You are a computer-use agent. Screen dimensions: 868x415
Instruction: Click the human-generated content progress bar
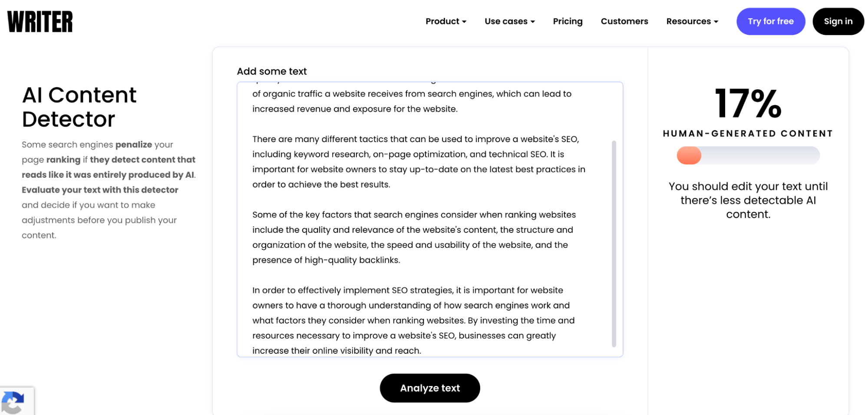[748, 155]
